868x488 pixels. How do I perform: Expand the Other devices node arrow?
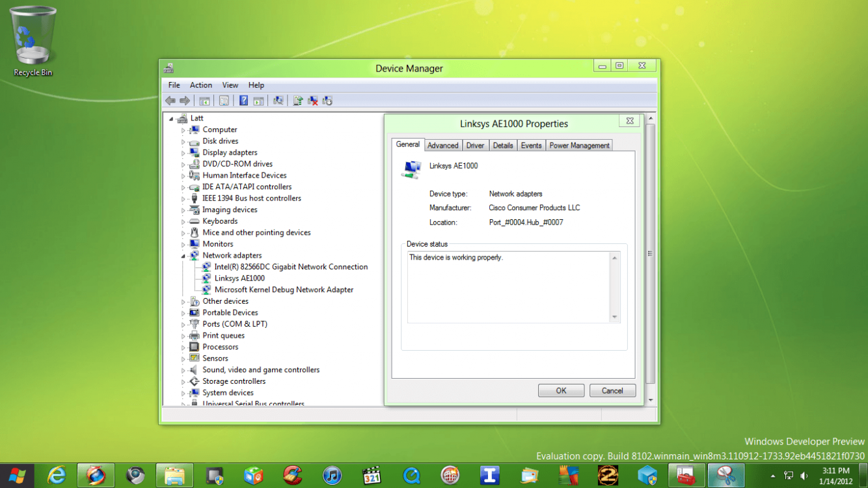183,302
